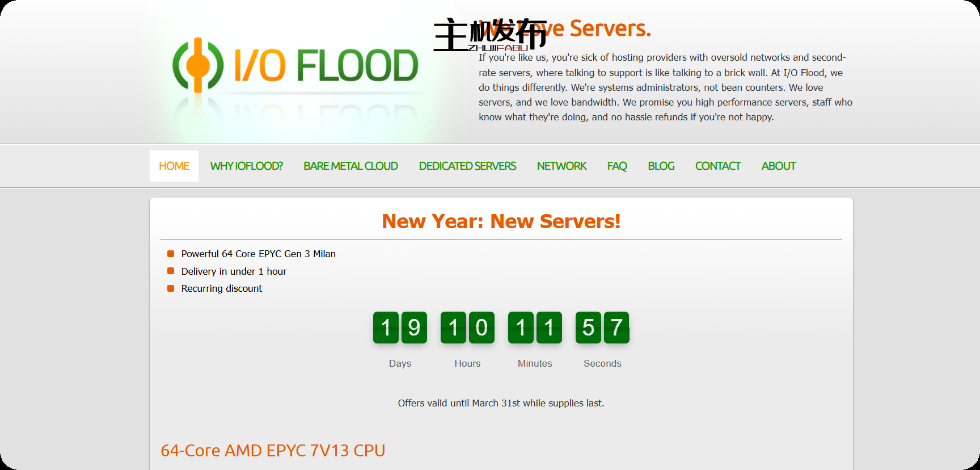The image size is (980, 470).
Task: Navigate to DEDICATED SERVERS
Action: click(467, 166)
